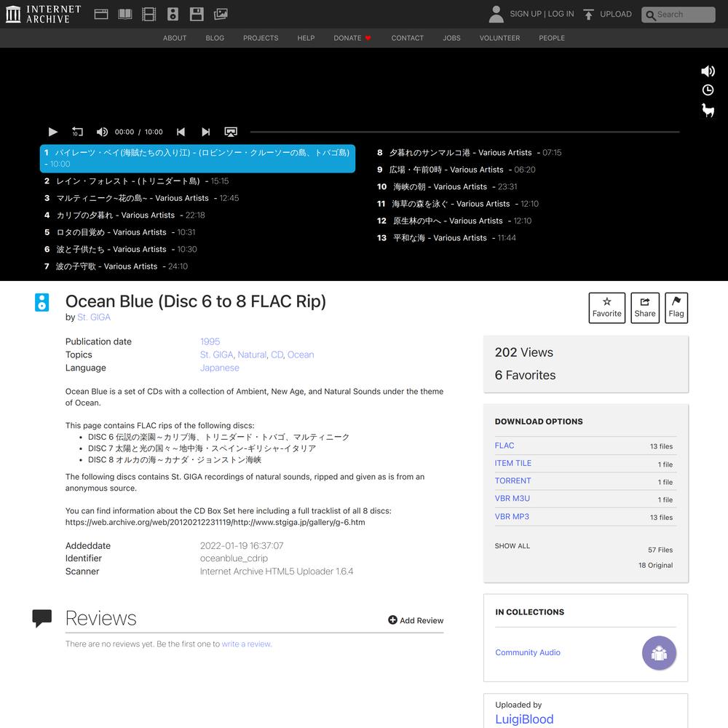The width and height of the screenshot is (728, 728).
Task: Rewind 10 seconds in the player
Action: pyautogui.click(x=78, y=132)
